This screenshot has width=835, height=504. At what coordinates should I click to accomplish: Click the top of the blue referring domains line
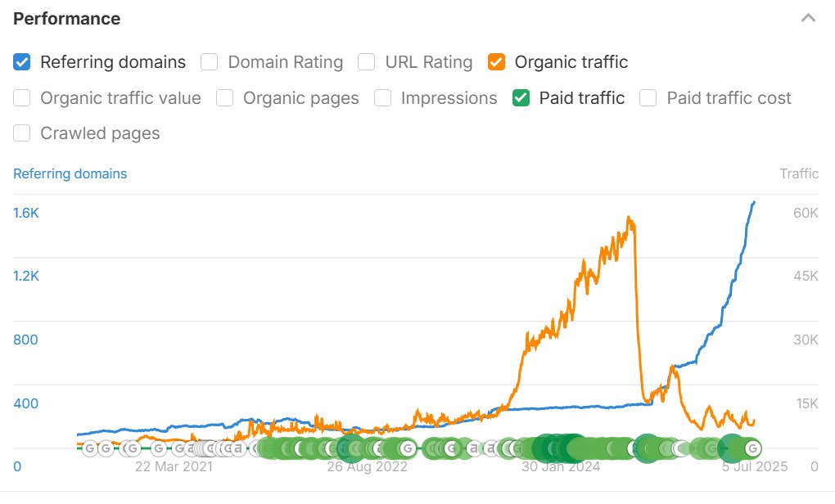click(753, 203)
